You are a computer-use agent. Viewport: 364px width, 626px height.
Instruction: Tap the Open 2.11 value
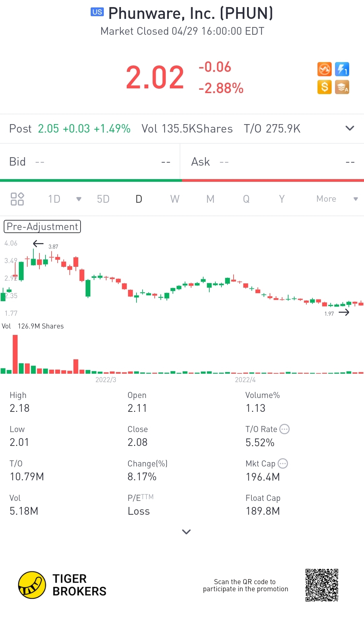tap(137, 408)
